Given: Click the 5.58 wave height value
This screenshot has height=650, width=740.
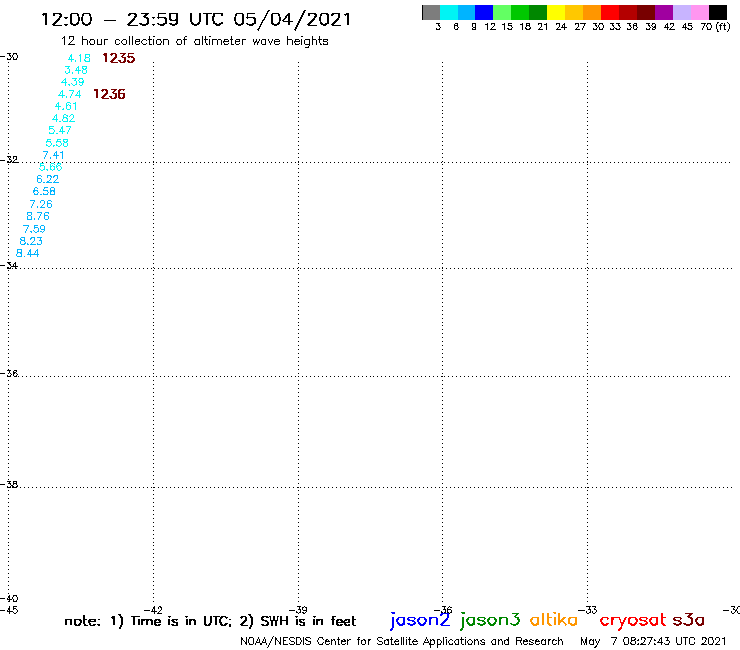Looking at the screenshot, I should (57, 143).
